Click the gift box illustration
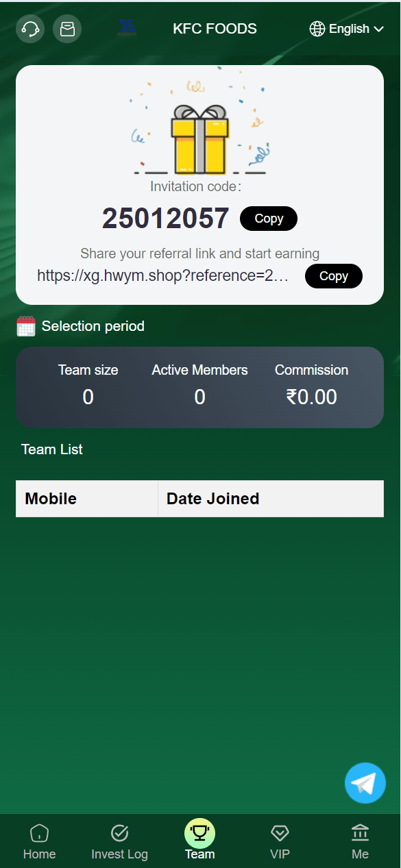This screenshot has height=868, width=401. (199, 138)
